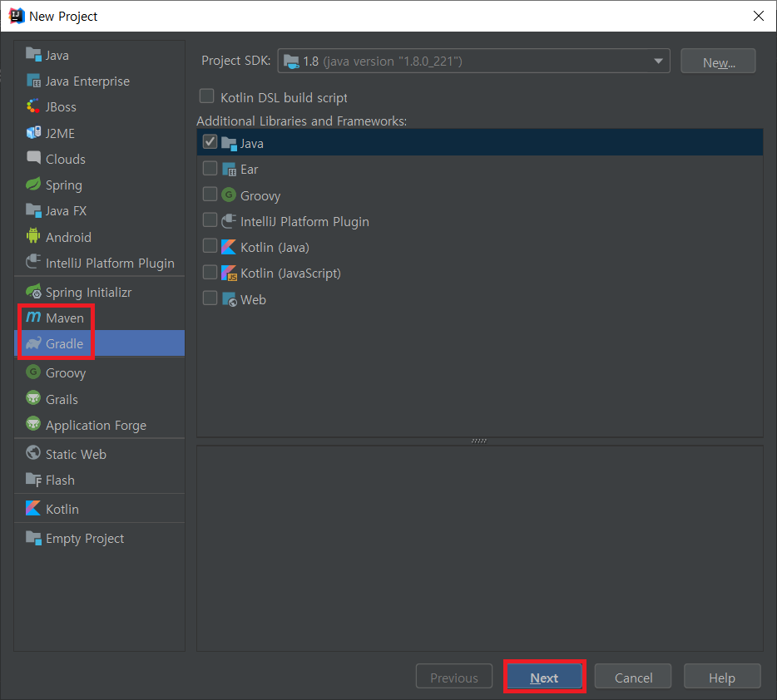Click the Web framework icon
Viewport: 777px width, 700px height.
(229, 299)
